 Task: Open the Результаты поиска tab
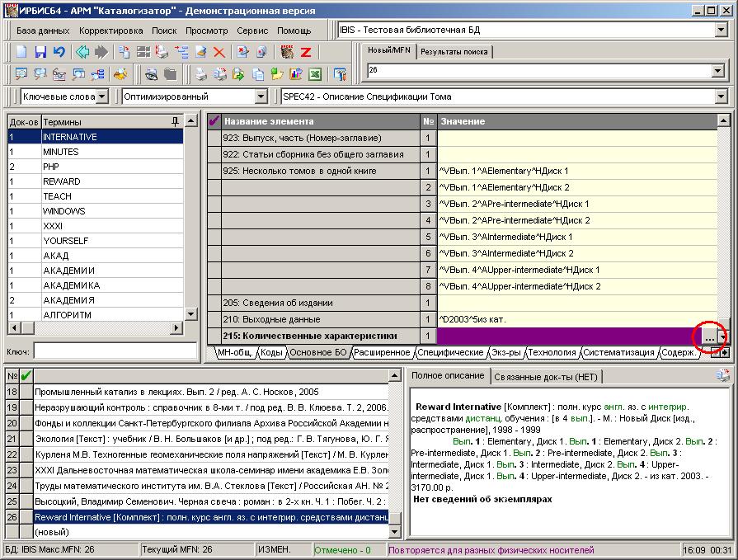pyautogui.click(x=454, y=51)
